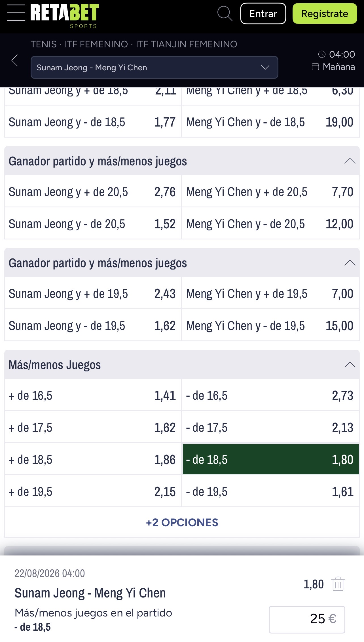
Task: Tap the clock icon beside 04:00
Action: click(x=322, y=54)
